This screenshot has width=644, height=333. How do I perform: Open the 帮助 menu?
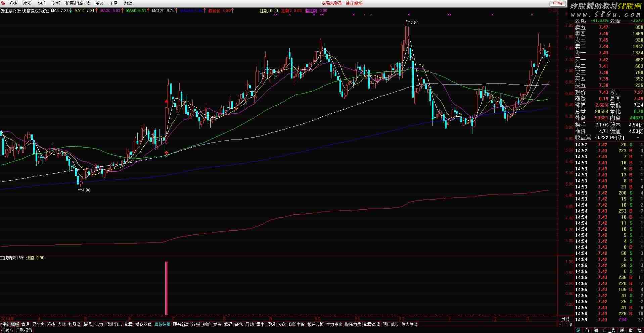[128, 3]
